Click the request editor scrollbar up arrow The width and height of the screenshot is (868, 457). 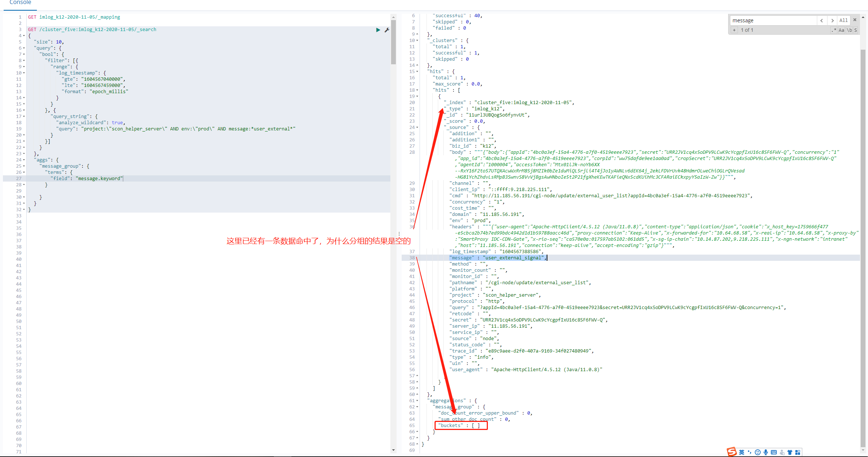pyautogui.click(x=393, y=17)
